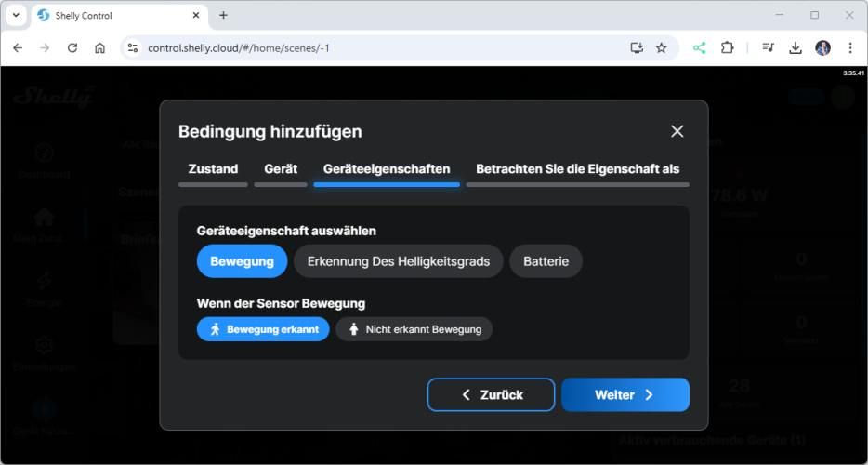
Task: Pick the Nicht erkannt Bewegung option
Action: point(414,329)
